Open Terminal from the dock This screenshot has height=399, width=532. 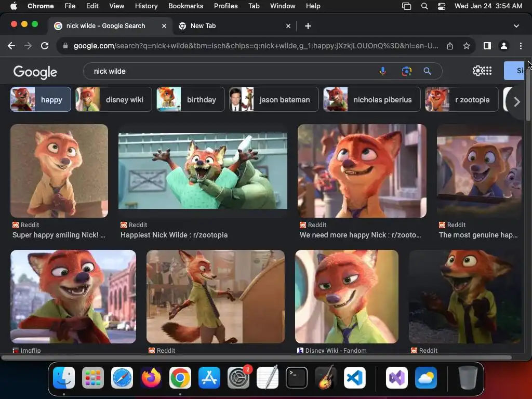click(x=297, y=378)
